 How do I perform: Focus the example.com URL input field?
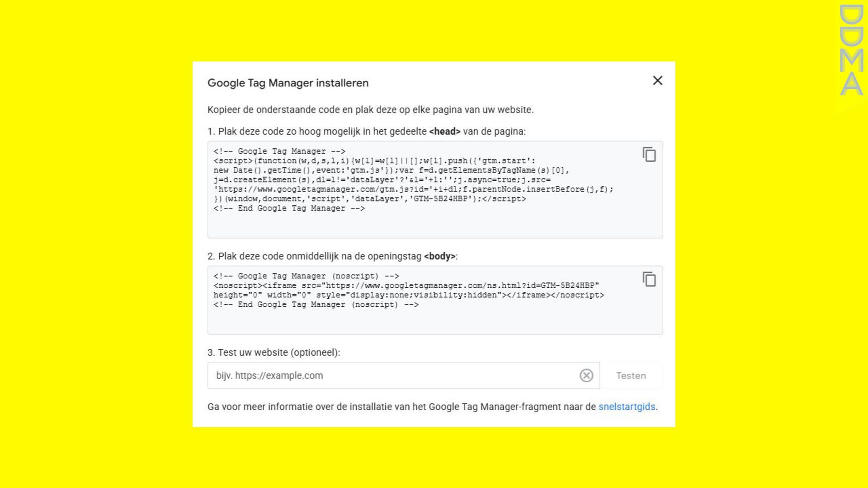tap(393, 375)
